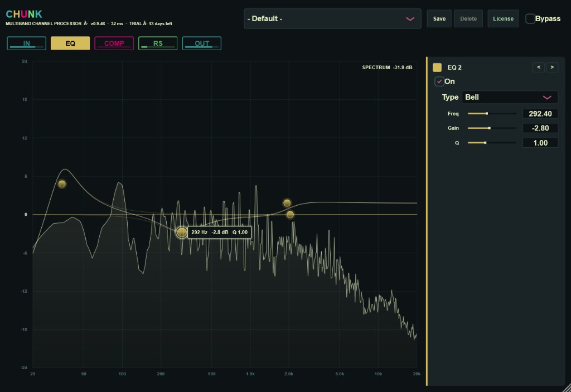Click the EQ 2 yellow color swatch

437,67
